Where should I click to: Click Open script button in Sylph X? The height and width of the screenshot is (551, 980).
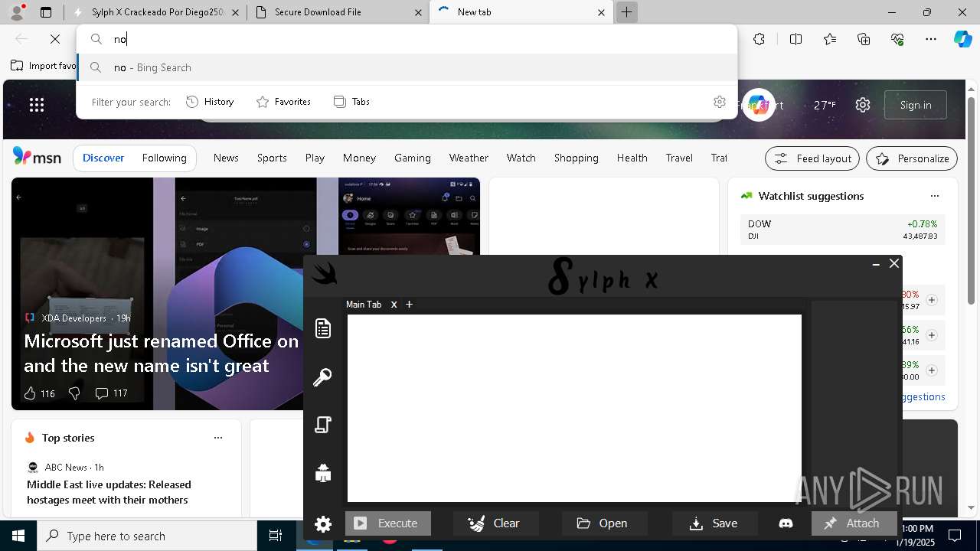(x=605, y=523)
